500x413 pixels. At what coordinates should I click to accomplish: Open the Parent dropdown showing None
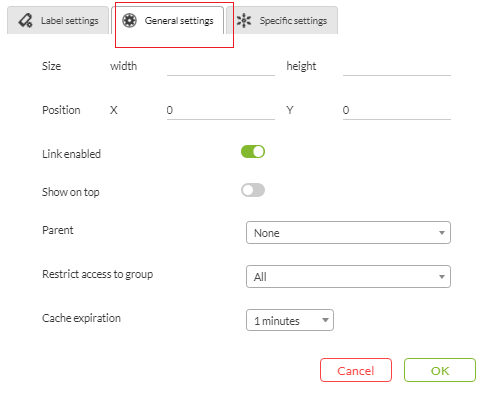click(348, 233)
